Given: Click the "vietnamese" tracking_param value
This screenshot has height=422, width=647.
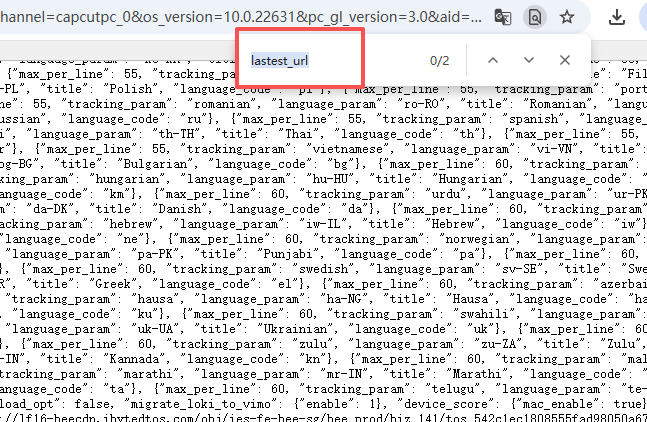Looking at the screenshot, I should tap(347, 149).
